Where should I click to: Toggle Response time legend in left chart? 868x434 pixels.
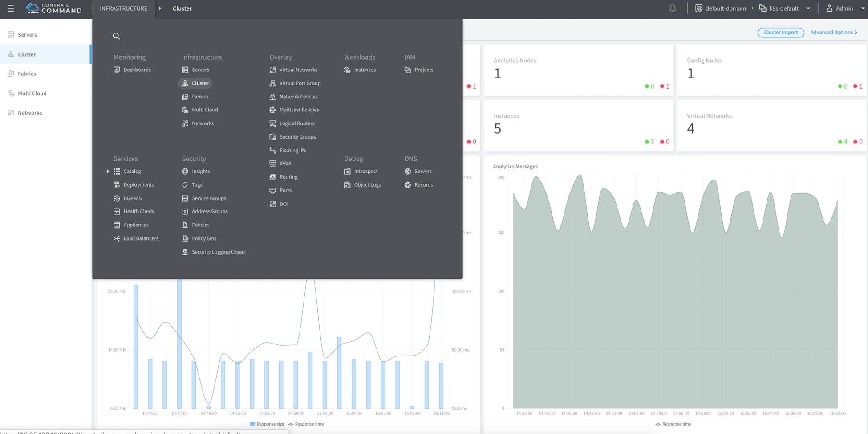pyautogui.click(x=306, y=424)
